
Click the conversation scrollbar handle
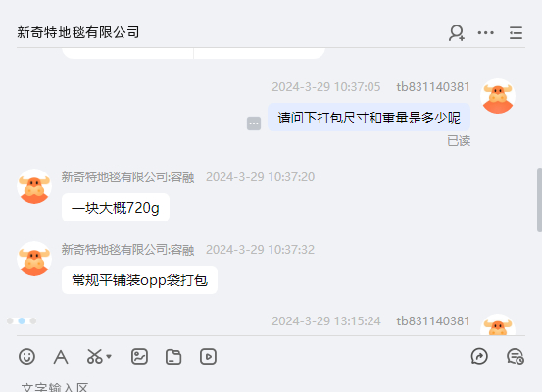[x=540, y=200]
